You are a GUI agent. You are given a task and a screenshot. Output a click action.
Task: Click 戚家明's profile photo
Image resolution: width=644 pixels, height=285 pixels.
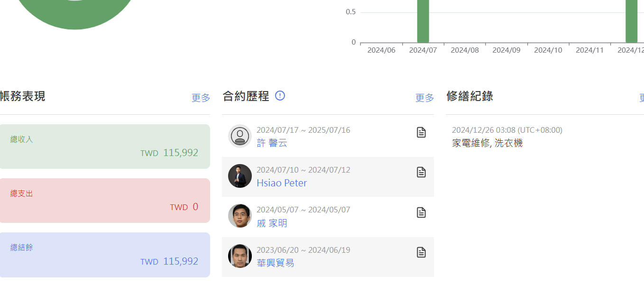pyautogui.click(x=240, y=216)
